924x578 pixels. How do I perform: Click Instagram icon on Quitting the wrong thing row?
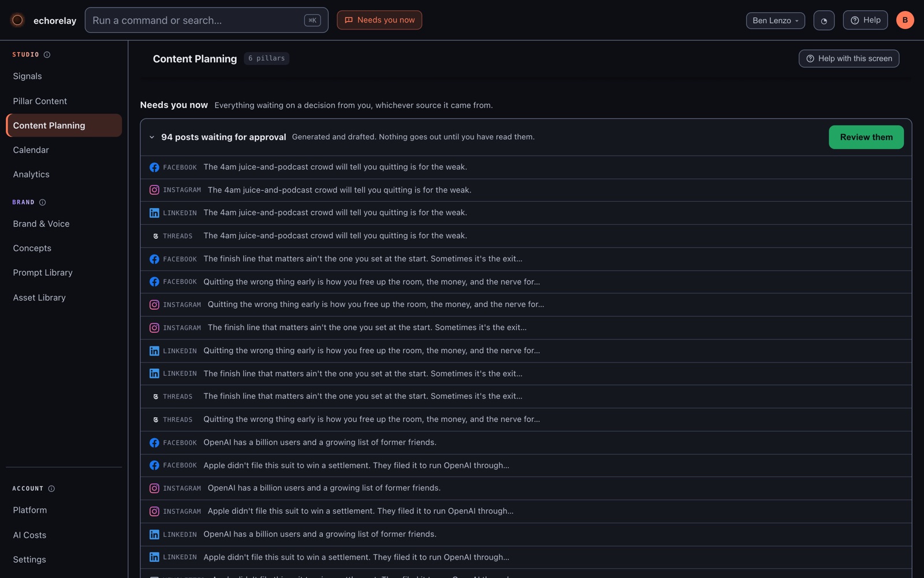[x=154, y=305]
